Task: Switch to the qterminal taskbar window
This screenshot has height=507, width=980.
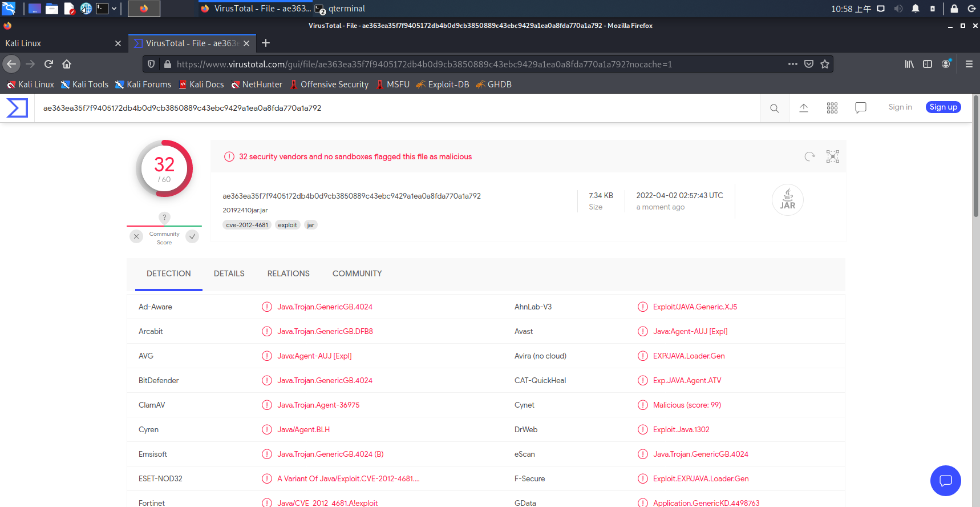Action: click(341, 9)
